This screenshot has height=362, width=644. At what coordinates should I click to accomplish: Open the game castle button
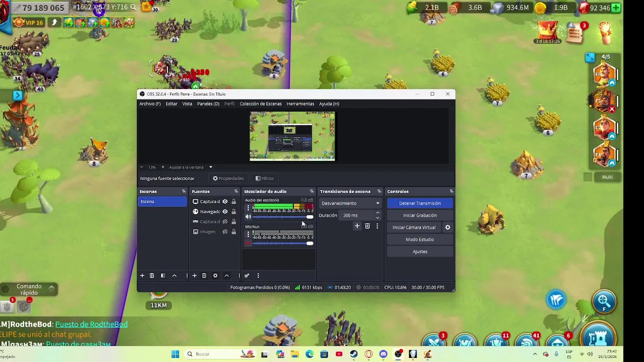(598, 338)
